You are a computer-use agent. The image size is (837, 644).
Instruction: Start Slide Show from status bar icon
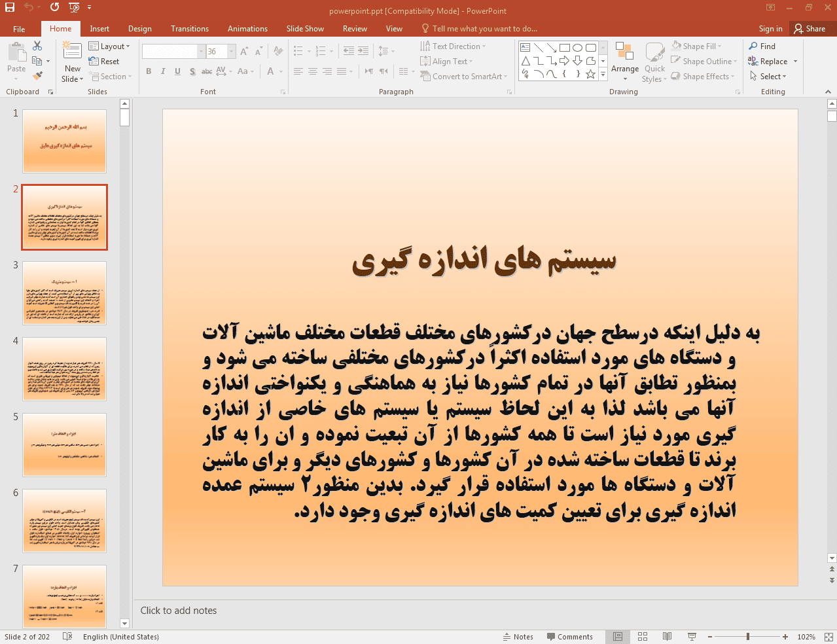tap(692, 637)
